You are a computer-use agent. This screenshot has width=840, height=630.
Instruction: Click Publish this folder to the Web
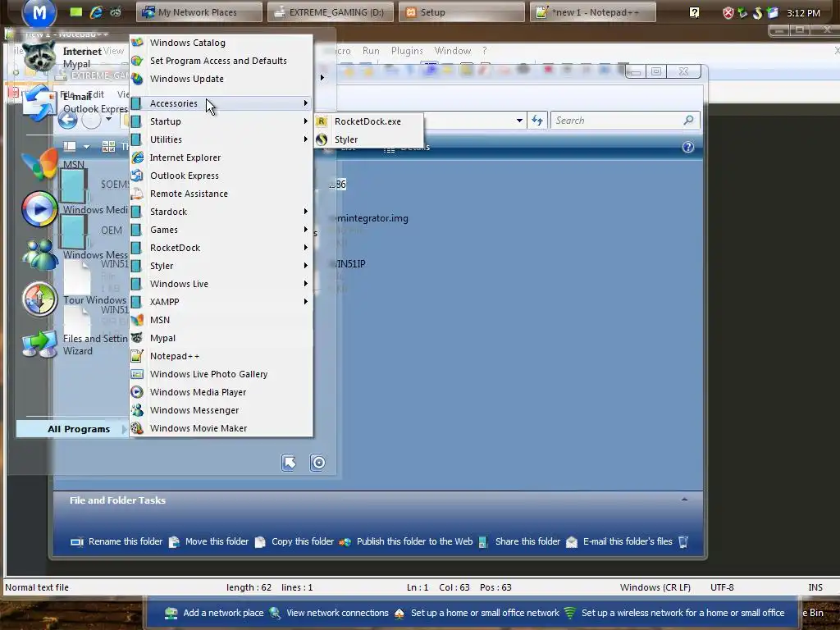pyautogui.click(x=406, y=541)
